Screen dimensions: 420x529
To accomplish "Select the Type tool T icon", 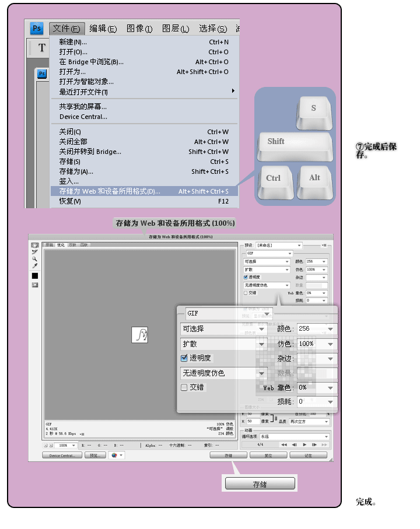I will pos(41,48).
